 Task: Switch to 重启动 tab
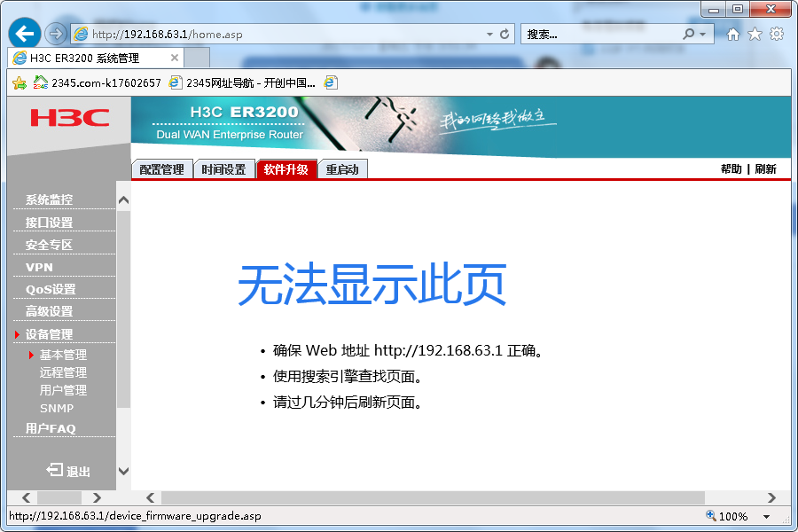coord(342,169)
